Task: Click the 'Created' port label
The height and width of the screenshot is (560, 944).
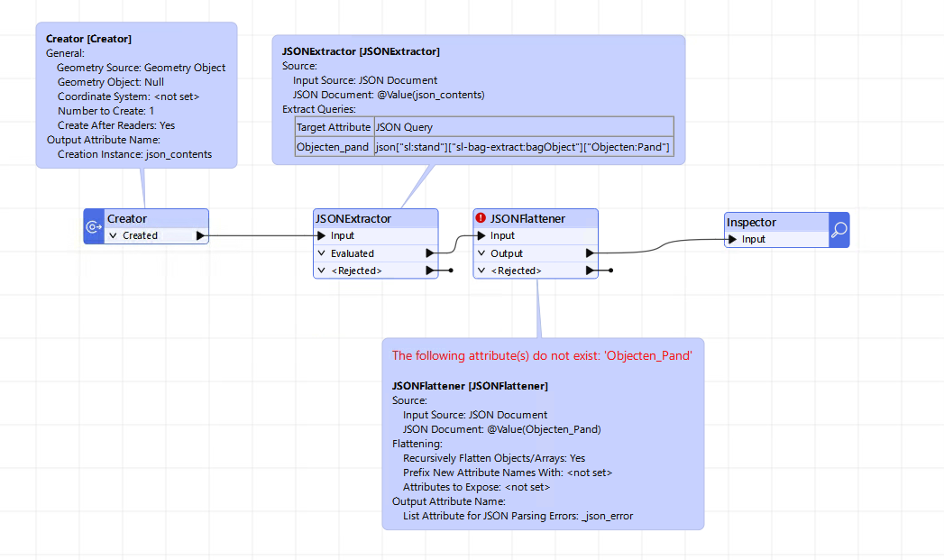Action: point(141,235)
